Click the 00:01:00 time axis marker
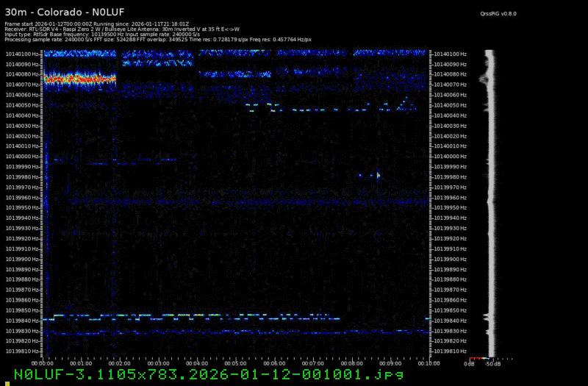The height and width of the screenshot is (386, 588). (x=81, y=363)
